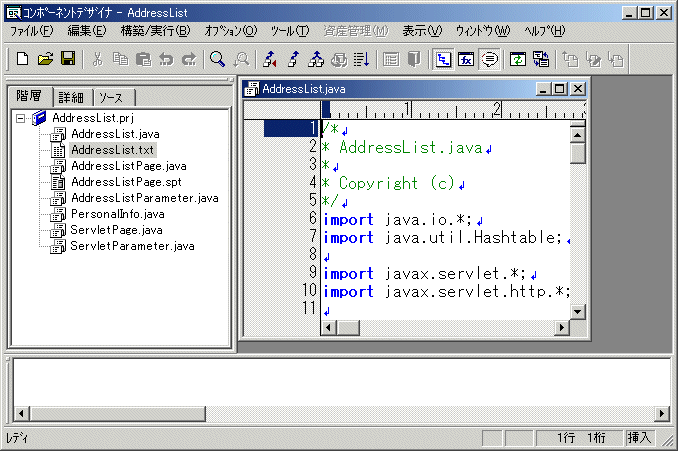Click the second blue-arrow build icon
This screenshot has width=678, height=451.
pos(294,59)
